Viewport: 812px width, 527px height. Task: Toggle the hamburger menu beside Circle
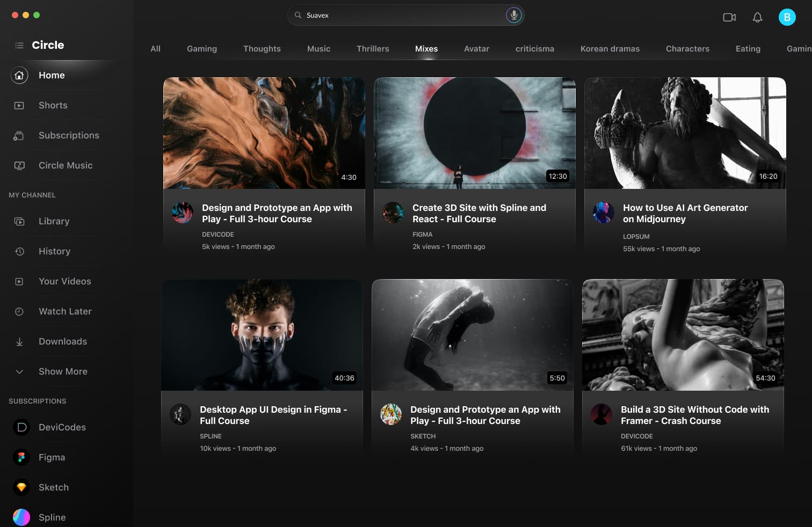[x=19, y=46]
